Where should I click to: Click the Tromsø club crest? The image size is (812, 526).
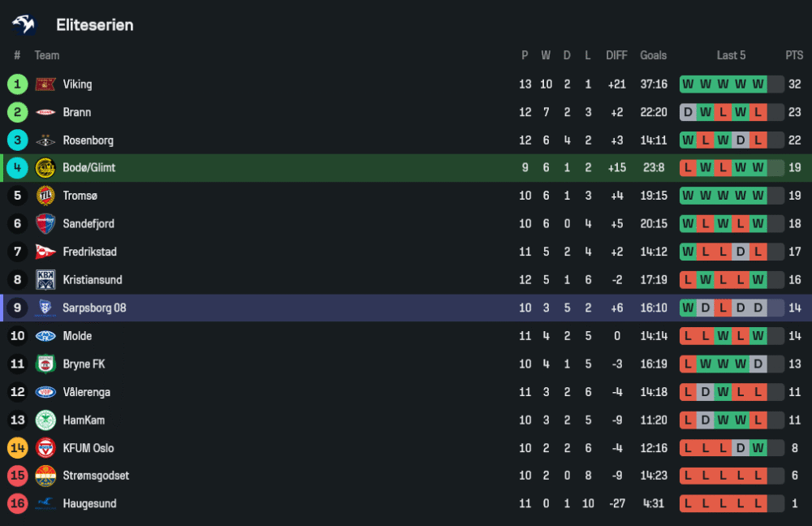45,196
